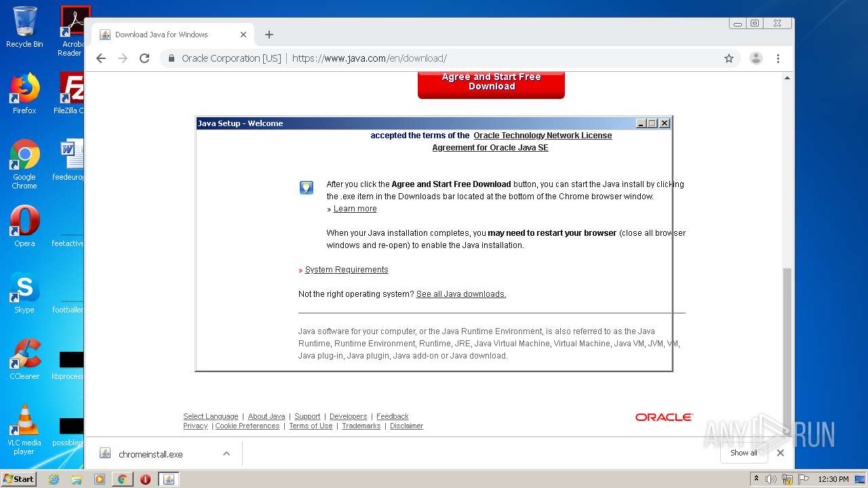
Task: Open the Windows Start menu
Action: pyautogui.click(x=19, y=479)
